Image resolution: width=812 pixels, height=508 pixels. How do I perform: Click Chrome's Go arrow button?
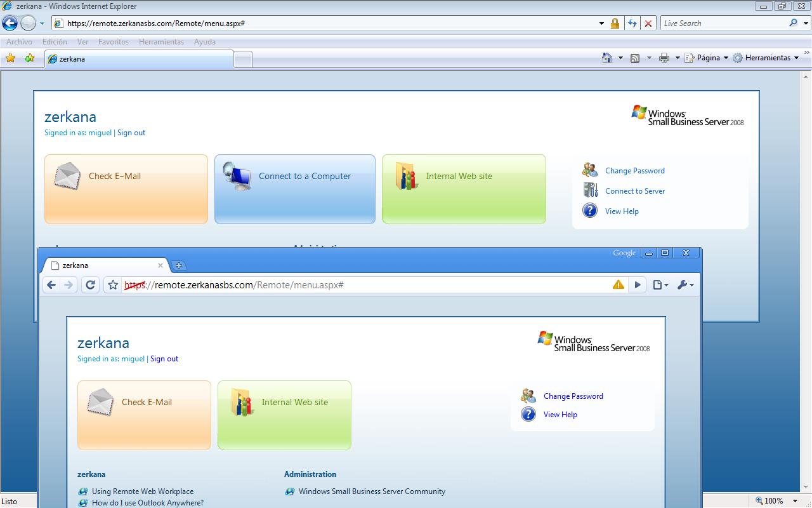point(638,285)
